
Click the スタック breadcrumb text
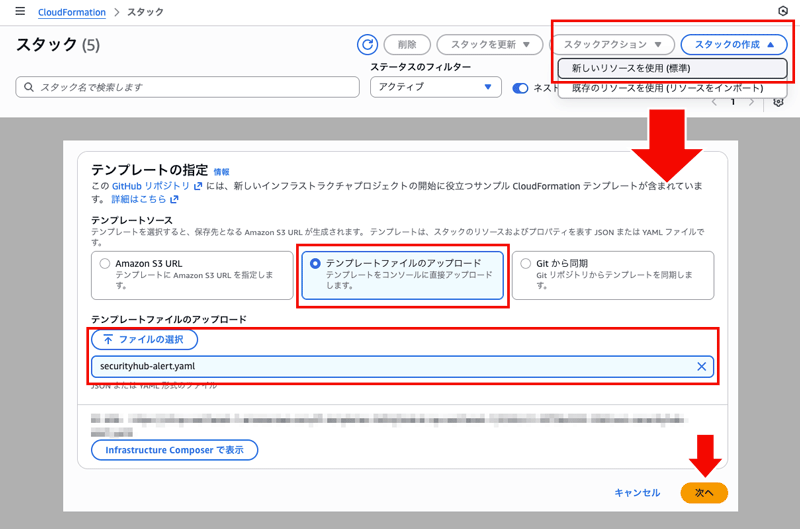tap(145, 12)
